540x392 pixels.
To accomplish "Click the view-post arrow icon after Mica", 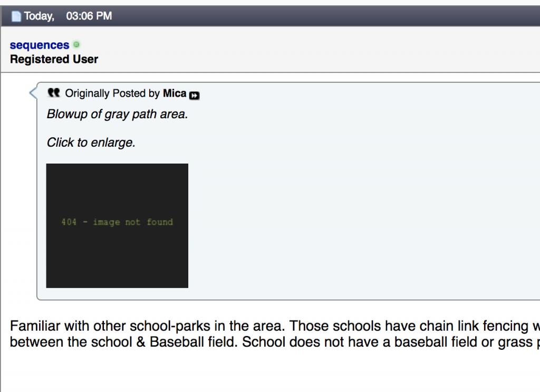I will [x=195, y=95].
